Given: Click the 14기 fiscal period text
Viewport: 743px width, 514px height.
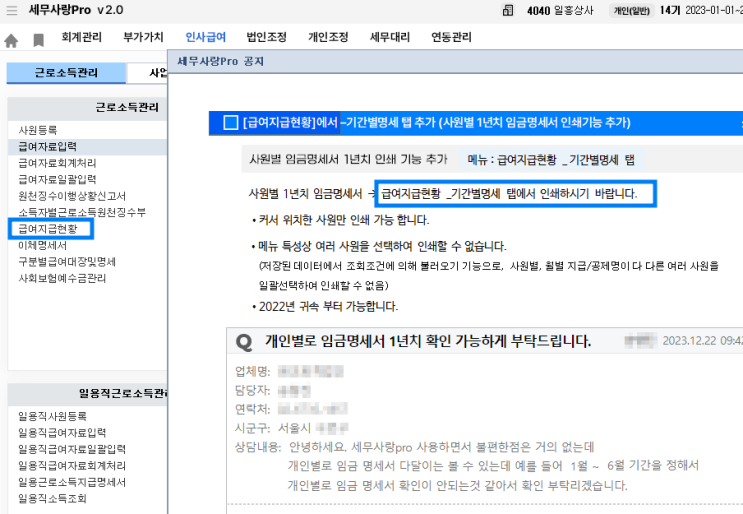Looking at the screenshot, I should 670,10.
